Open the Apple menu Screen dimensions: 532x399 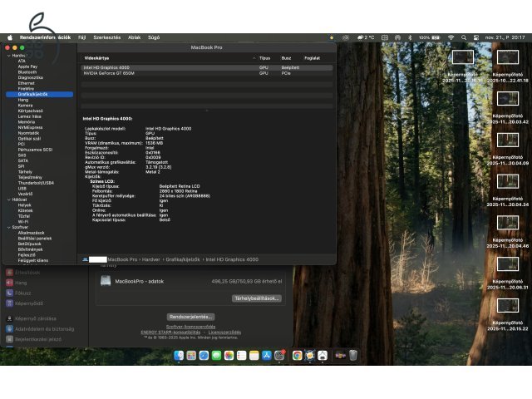pos(10,37)
